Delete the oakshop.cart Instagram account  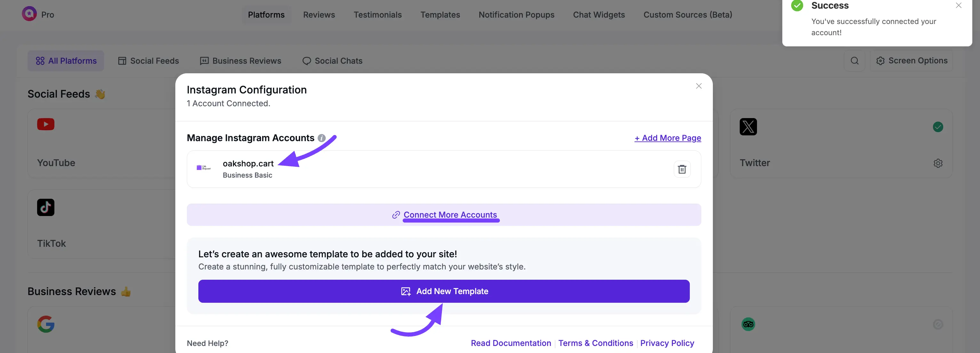[682, 169]
